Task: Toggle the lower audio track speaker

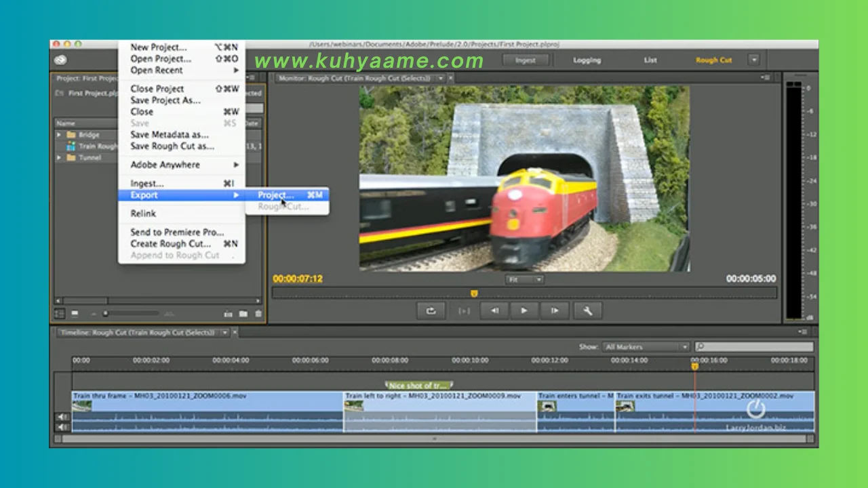Action: (63, 427)
